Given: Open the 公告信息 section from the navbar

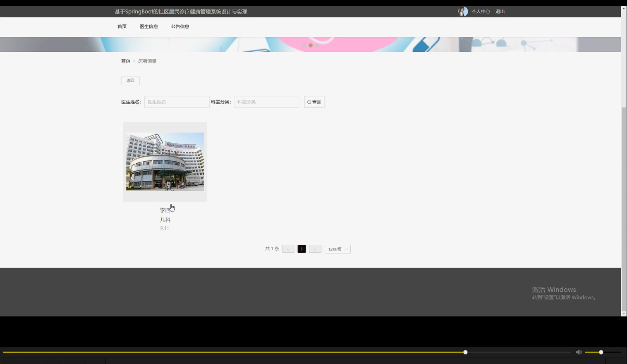Looking at the screenshot, I should 180,26.
